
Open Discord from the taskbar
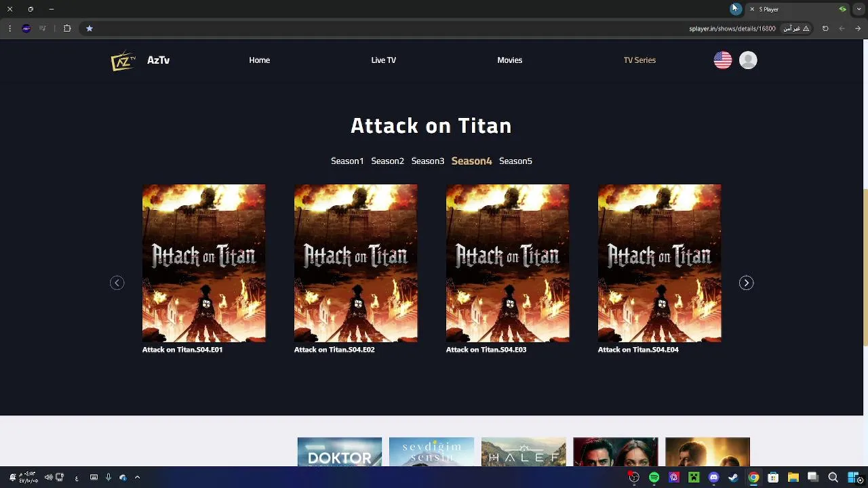pos(713,478)
